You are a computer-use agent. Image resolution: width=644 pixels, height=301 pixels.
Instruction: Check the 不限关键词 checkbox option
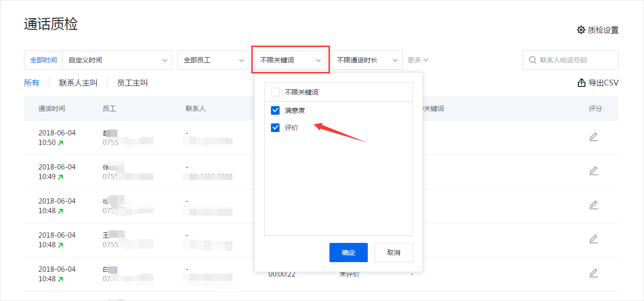coord(275,92)
